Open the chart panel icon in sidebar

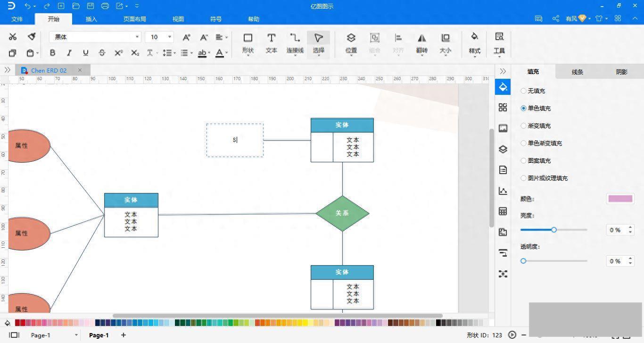503,191
